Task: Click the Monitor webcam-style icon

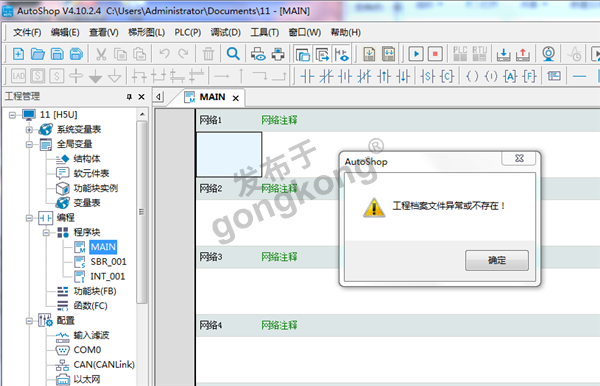Action: [548, 54]
